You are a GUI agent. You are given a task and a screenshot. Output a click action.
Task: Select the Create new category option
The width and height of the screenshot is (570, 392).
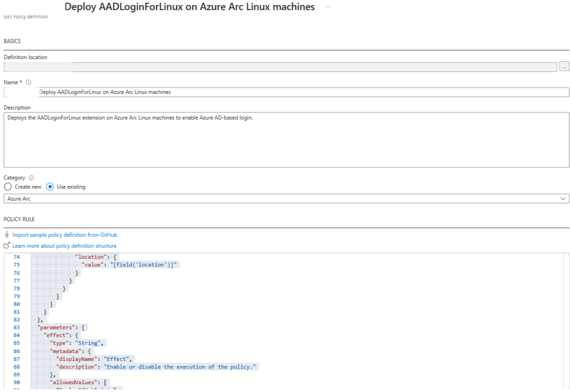tap(7, 187)
